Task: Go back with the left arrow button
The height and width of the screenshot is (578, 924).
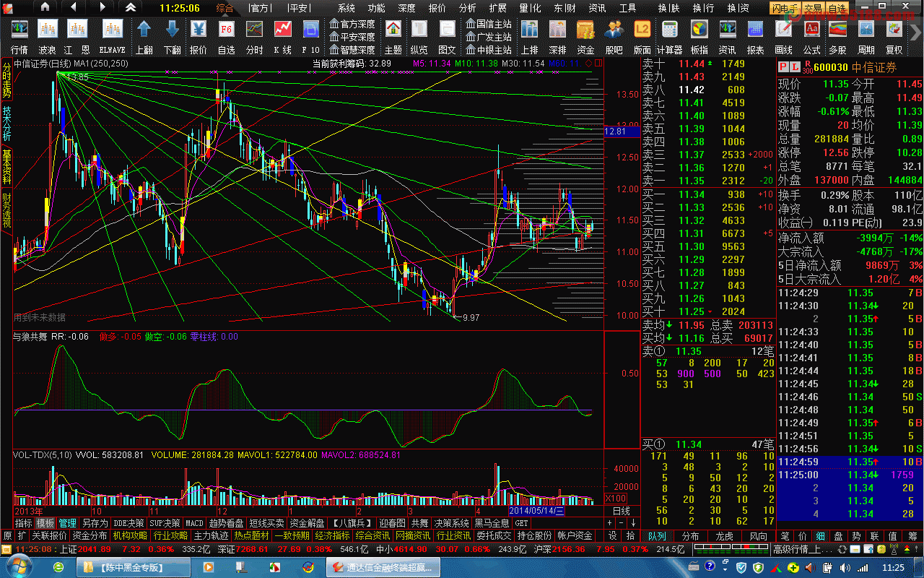Action: [x=74, y=7]
